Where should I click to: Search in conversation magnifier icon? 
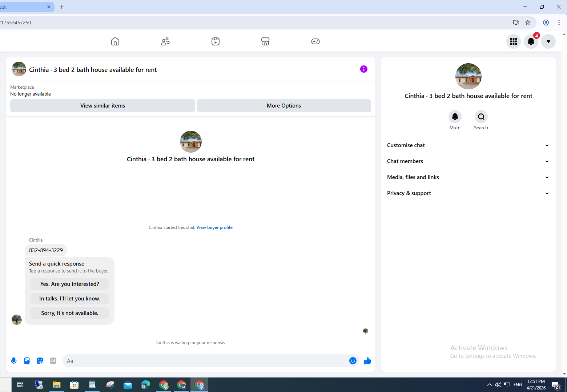(x=481, y=117)
